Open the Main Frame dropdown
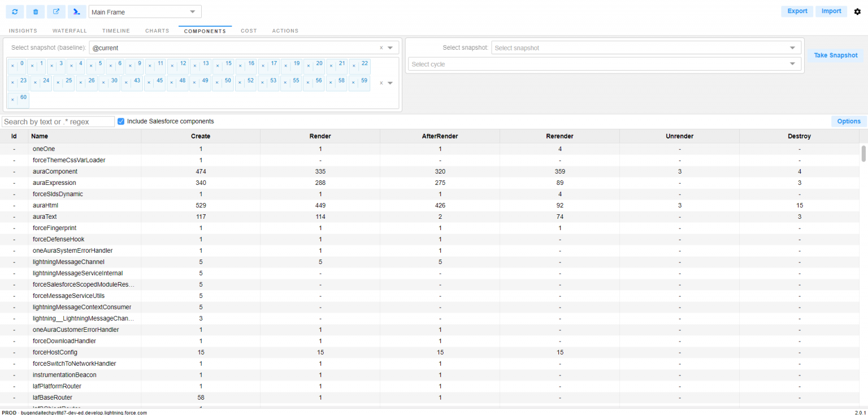The image size is (868, 415). tap(144, 11)
